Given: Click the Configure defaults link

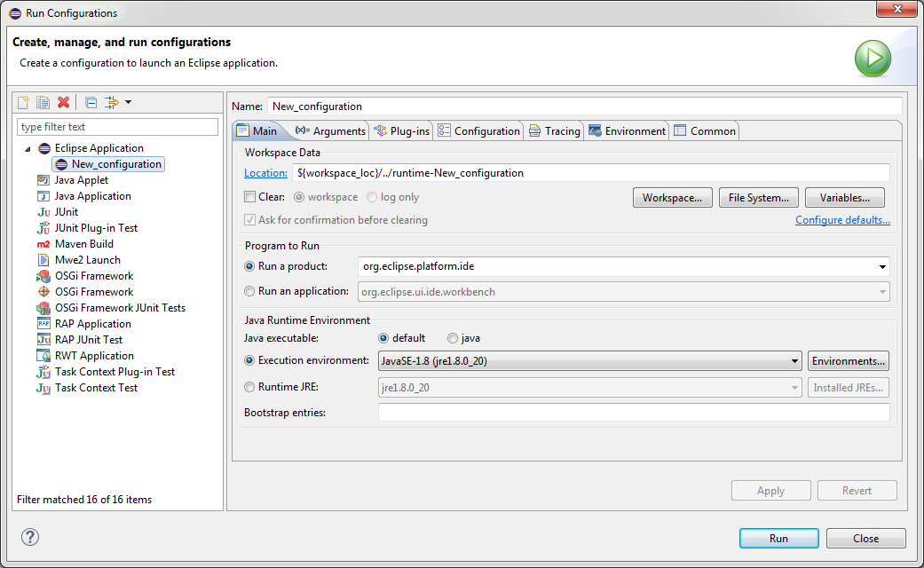Looking at the screenshot, I should pos(842,220).
